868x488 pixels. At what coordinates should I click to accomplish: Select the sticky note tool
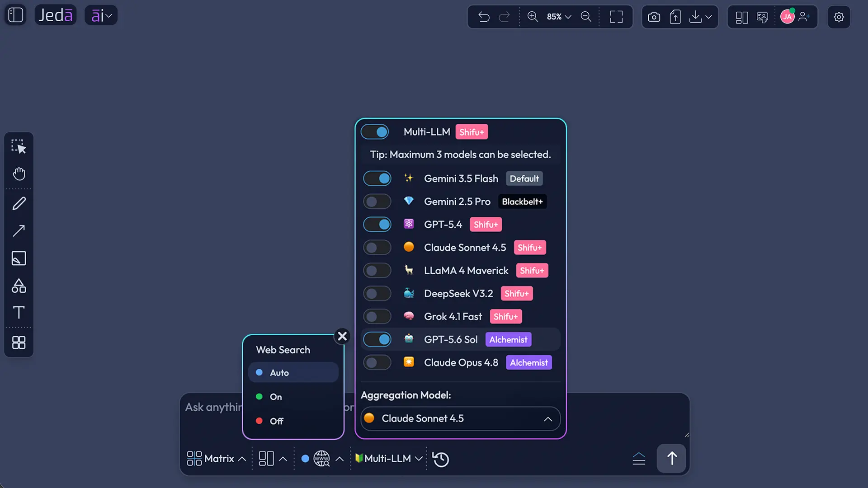click(x=19, y=258)
